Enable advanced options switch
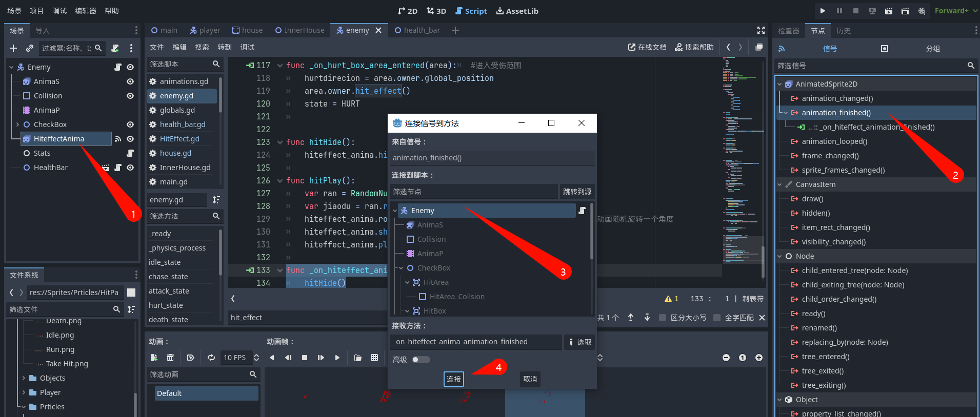The image size is (980, 417). click(421, 360)
